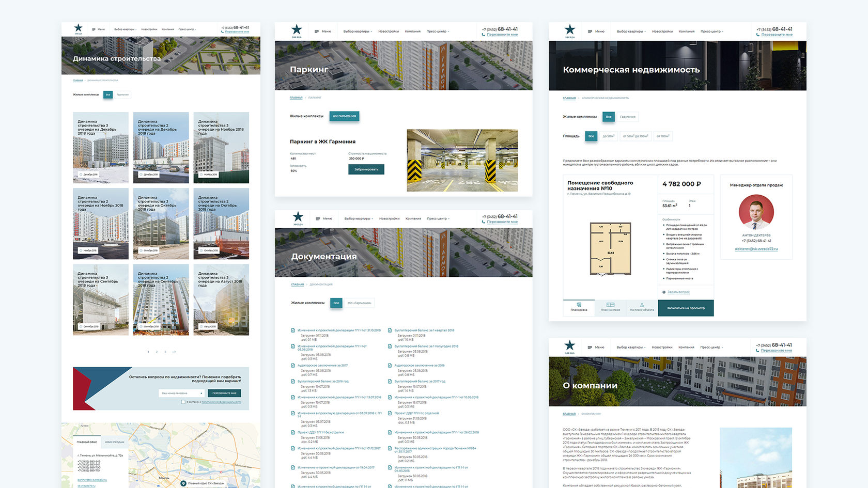
Task: Select the Гармония filter on Динамика строительства page
Action: point(122,95)
